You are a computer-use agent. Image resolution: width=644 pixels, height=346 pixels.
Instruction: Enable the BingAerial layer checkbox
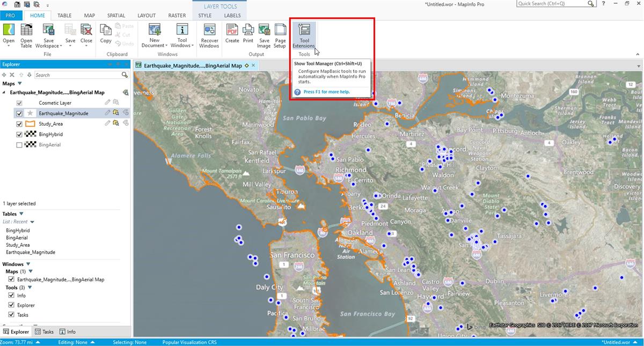20,145
